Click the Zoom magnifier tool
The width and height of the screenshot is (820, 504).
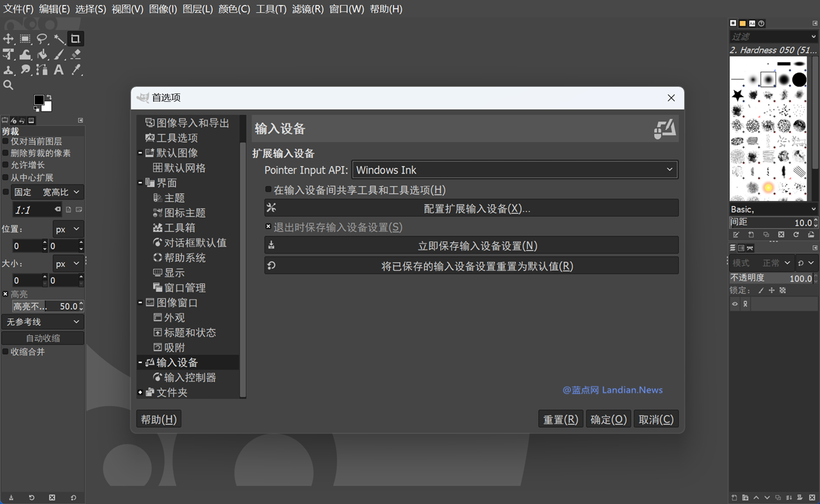point(8,85)
